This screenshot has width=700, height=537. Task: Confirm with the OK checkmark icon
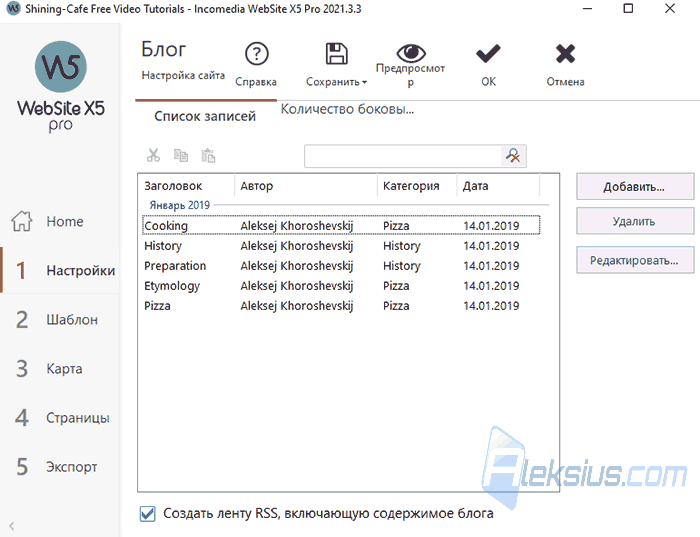(x=488, y=54)
